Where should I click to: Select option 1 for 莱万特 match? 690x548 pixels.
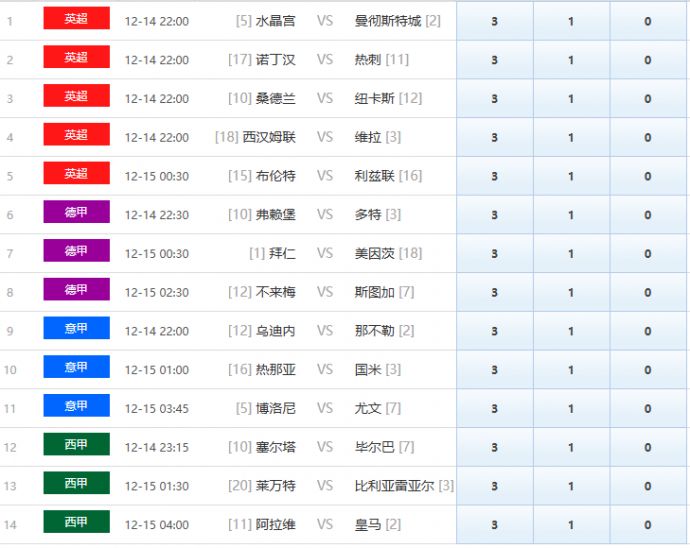coord(571,486)
